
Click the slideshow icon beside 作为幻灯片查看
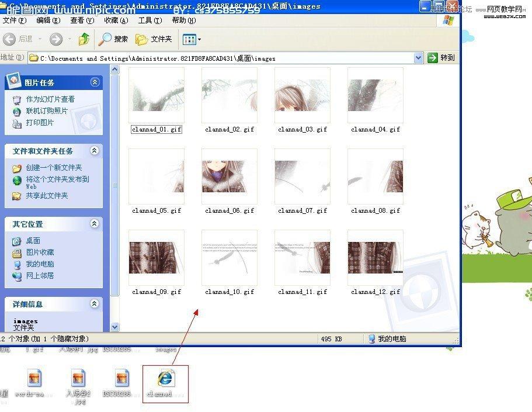16,100
